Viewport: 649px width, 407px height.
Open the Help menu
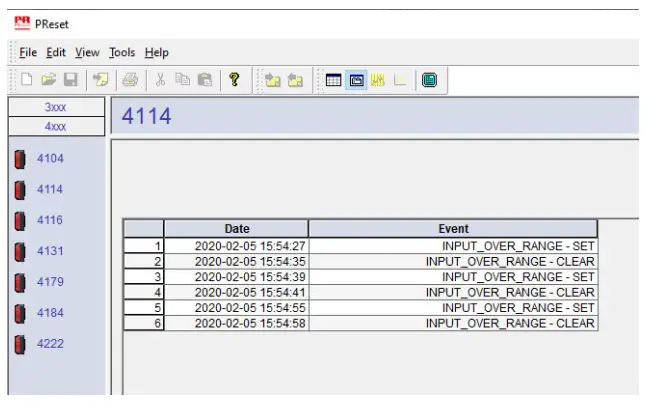[156, 53]
